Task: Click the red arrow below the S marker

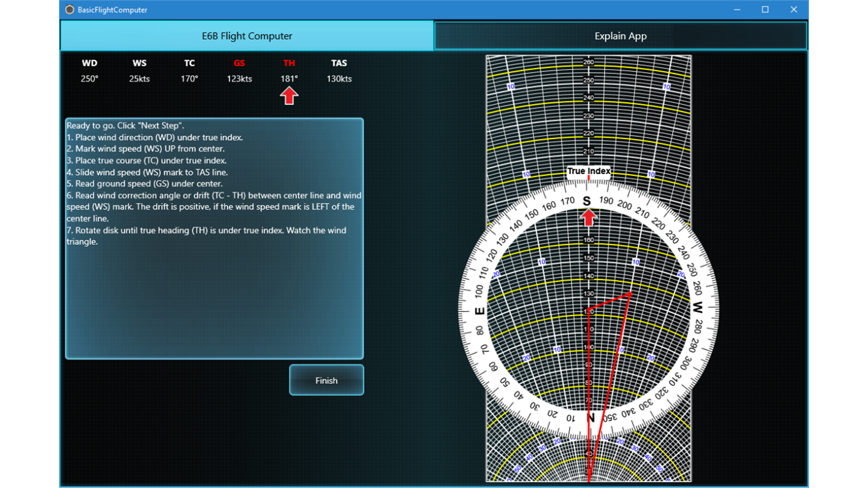Action: [x=588, y=217]
